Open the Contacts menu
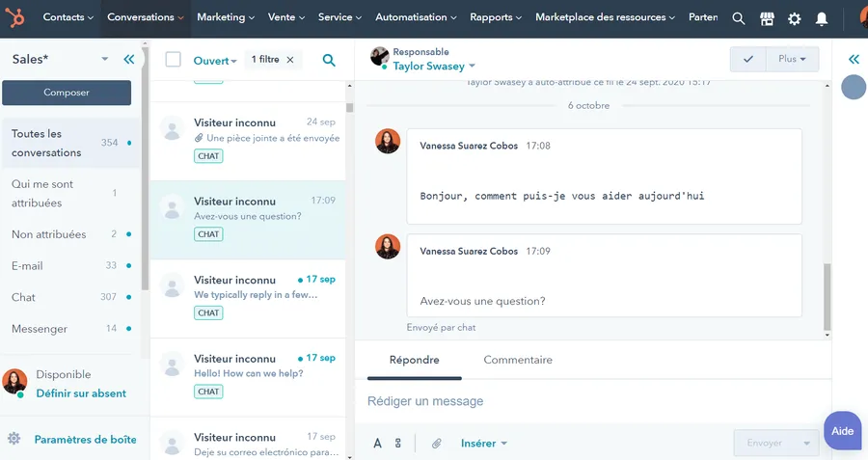868x460 pixels. [68, 17]
